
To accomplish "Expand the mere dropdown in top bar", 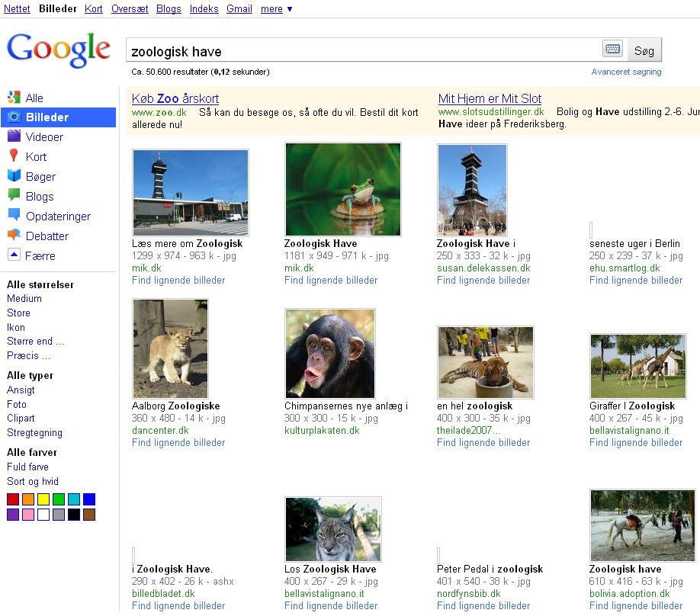I will point(276,8).
